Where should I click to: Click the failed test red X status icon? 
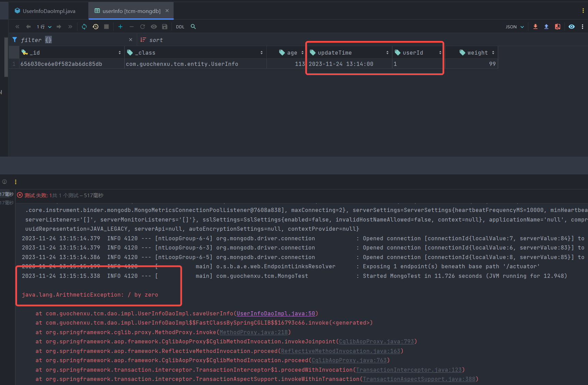(20, 195)
